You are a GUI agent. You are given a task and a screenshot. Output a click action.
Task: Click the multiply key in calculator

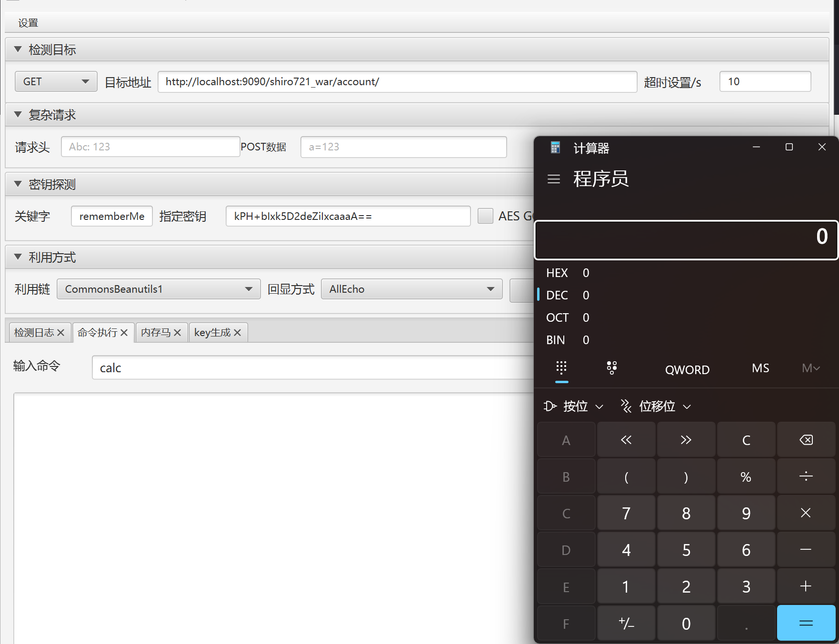(806, 513)
